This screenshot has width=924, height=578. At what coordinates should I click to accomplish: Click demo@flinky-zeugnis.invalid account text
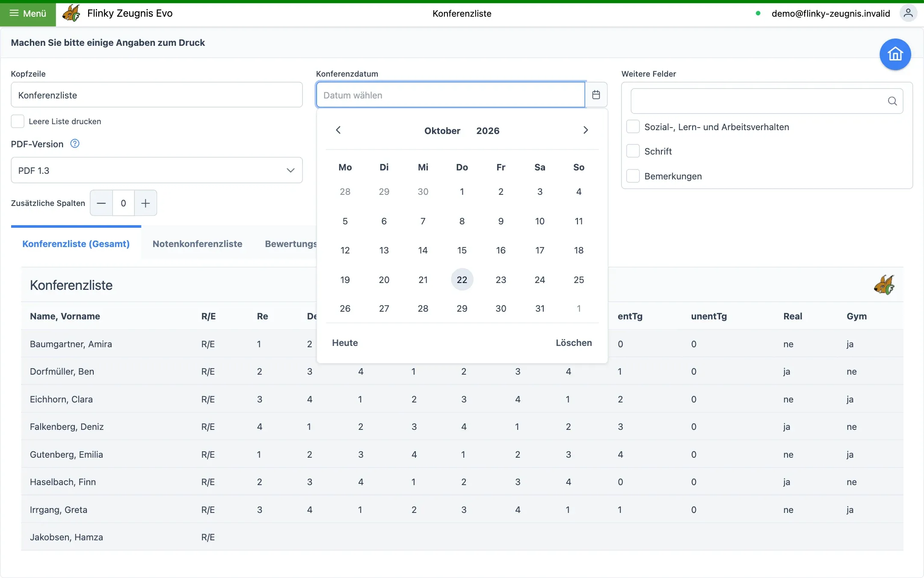pyautogui.click(x=830, y=13)
